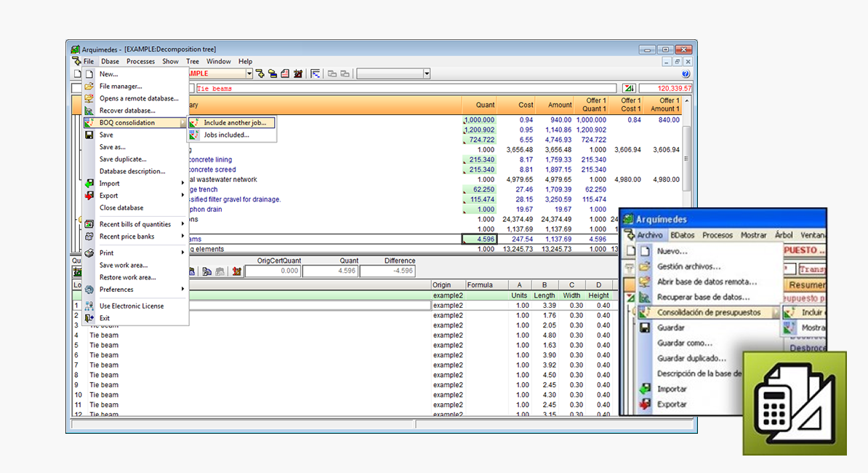Click the printer icon next to Print
The width and height of the screenshot is (868, 473).
[x=89, y=253]
